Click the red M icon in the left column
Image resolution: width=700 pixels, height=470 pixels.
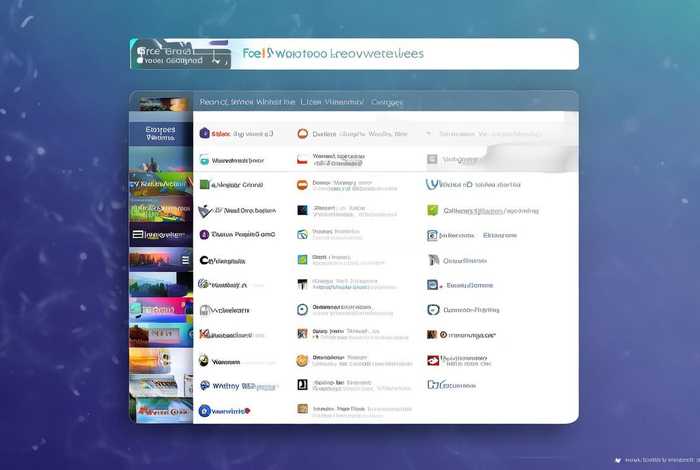204,335
